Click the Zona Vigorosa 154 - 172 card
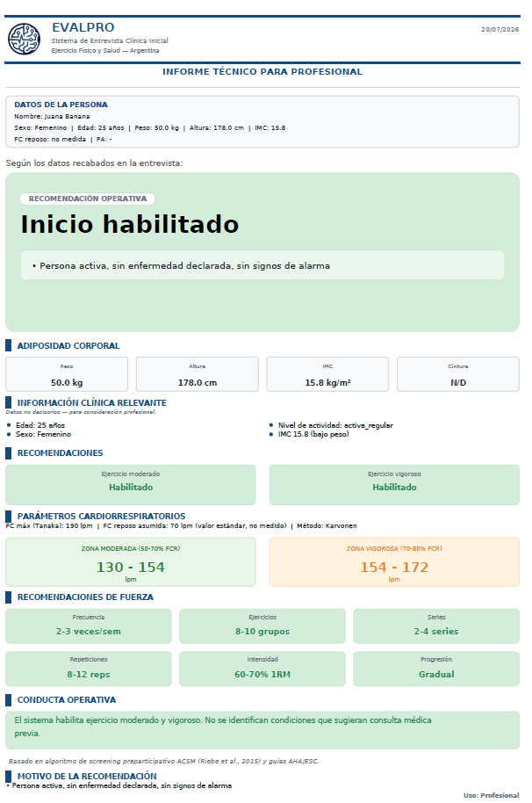This screenshot has height=803, width=532. click(x=394, y=561)
